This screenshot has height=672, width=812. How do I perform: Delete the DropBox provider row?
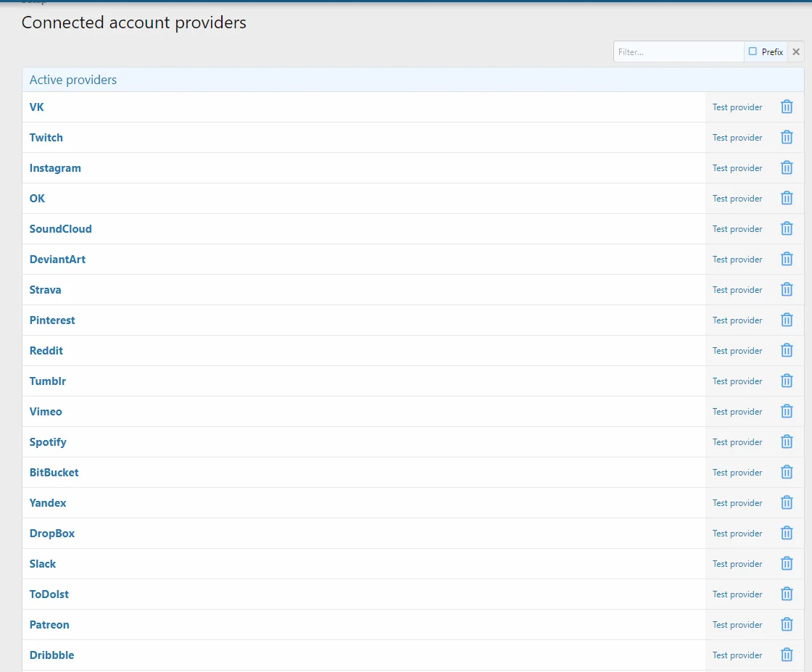(787, 534)
